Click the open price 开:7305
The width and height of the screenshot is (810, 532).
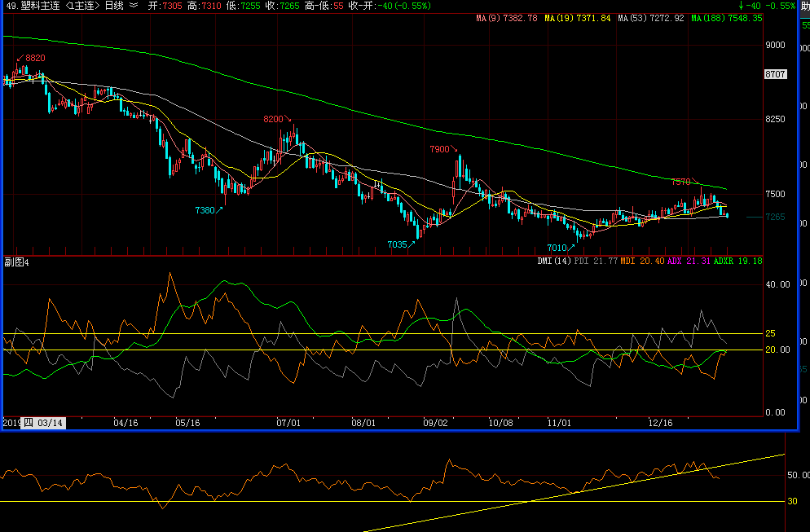pyautogui.click(x=165, y=6)
